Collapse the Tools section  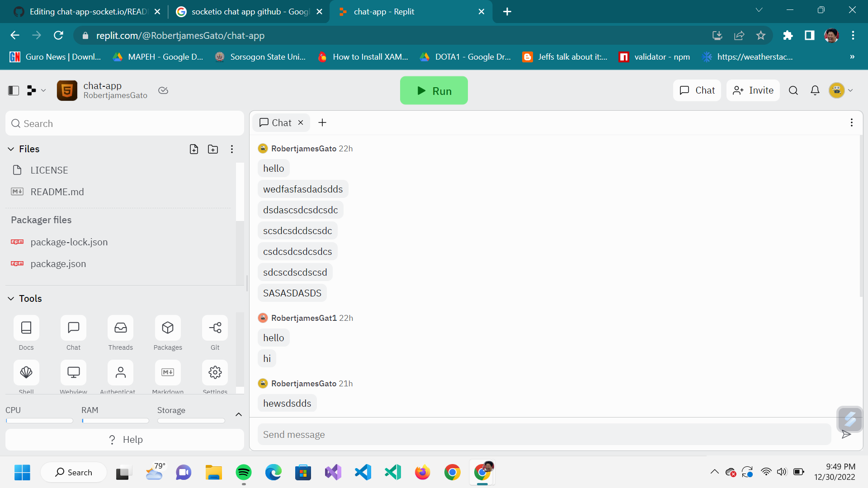click(11, 299)
